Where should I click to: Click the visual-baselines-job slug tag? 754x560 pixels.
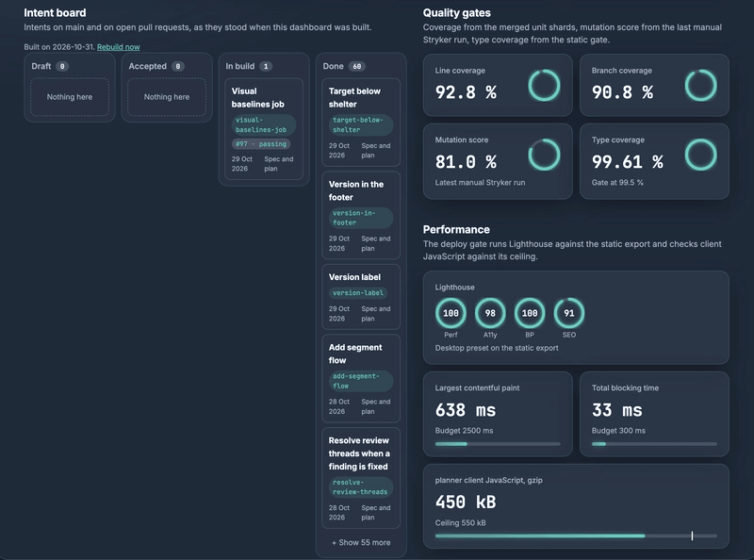point(264,125)
